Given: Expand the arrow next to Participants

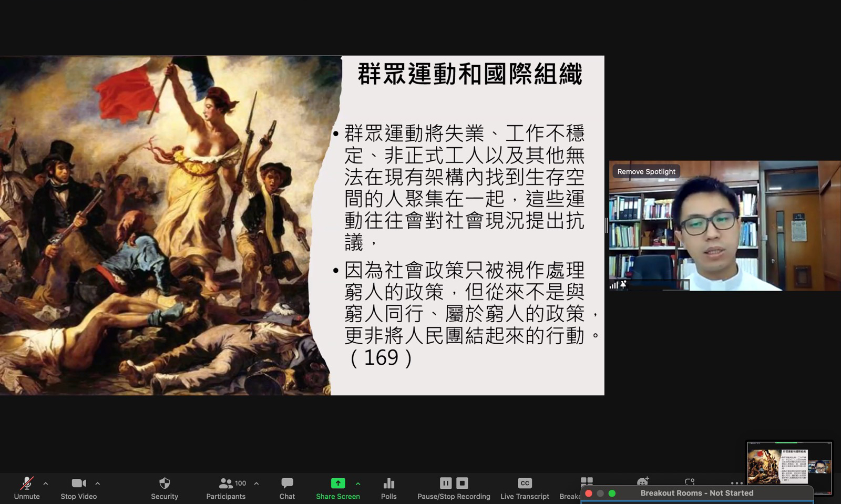Looking at the screenshot, I should click(257, 484).
